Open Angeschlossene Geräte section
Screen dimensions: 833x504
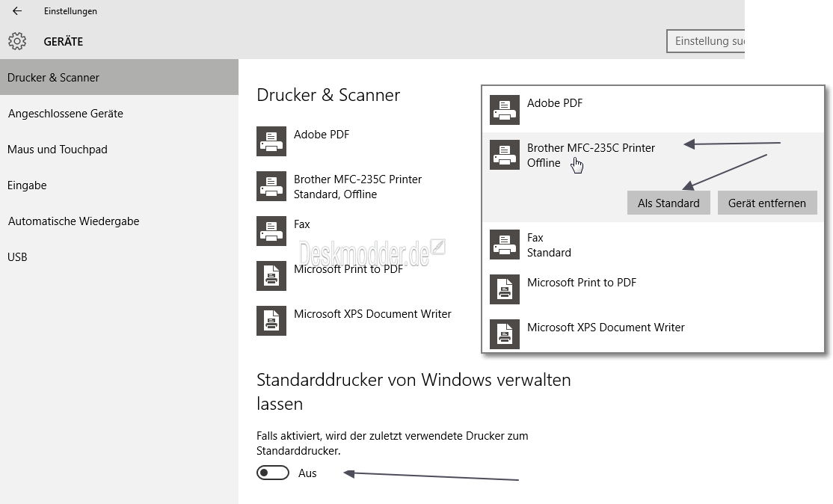tap(119, 113)
